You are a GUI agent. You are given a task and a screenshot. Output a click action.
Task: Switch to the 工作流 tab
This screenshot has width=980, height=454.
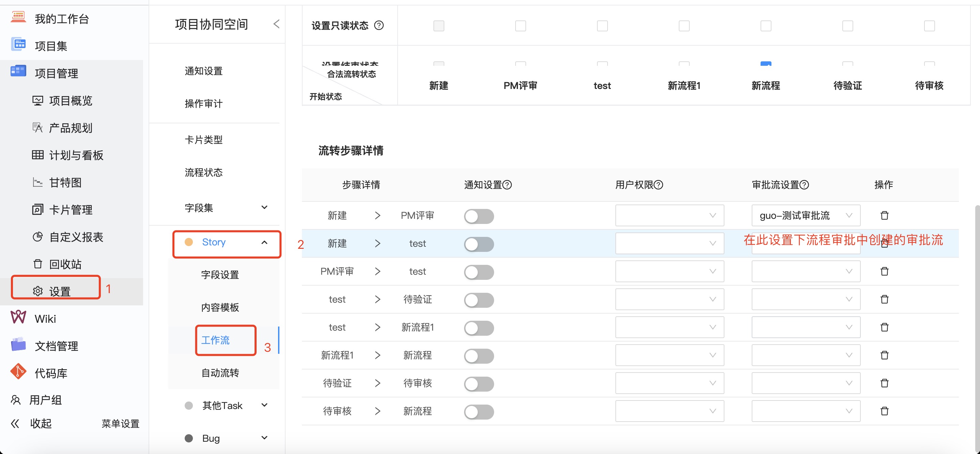pos(215,340)
